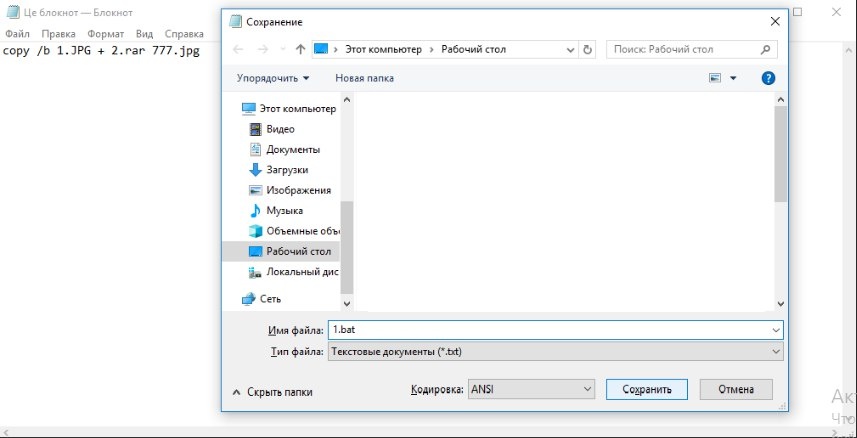Select 'Сеть' in navigation tree

262,299
